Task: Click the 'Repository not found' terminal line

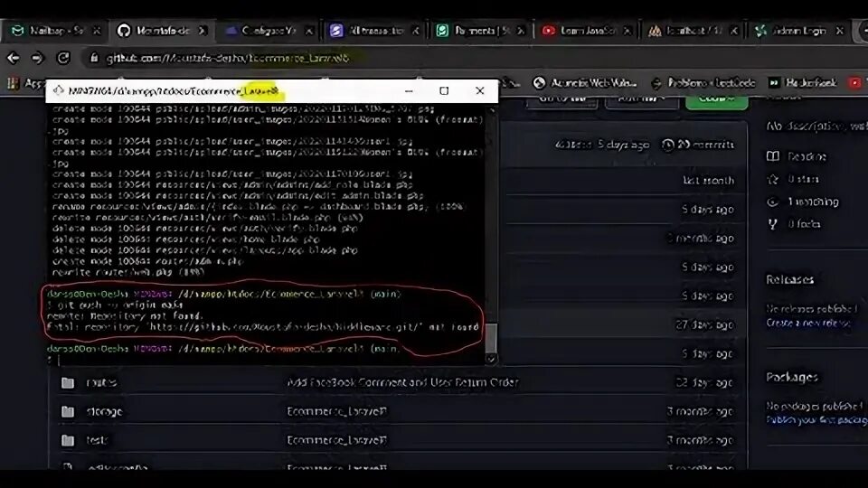Action: (125, 316)
